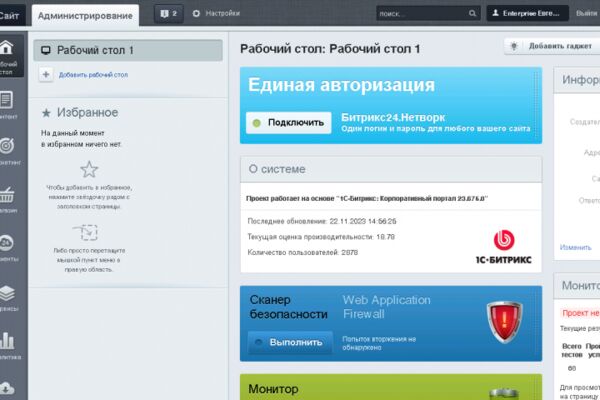This screenshot has width=600, height=400.
Task: Click the magnifier icon in search box
Action: point(472,13)
